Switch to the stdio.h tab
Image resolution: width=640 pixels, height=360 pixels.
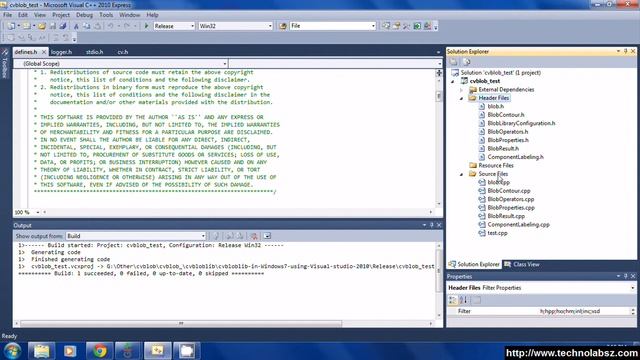click(94, 52)
